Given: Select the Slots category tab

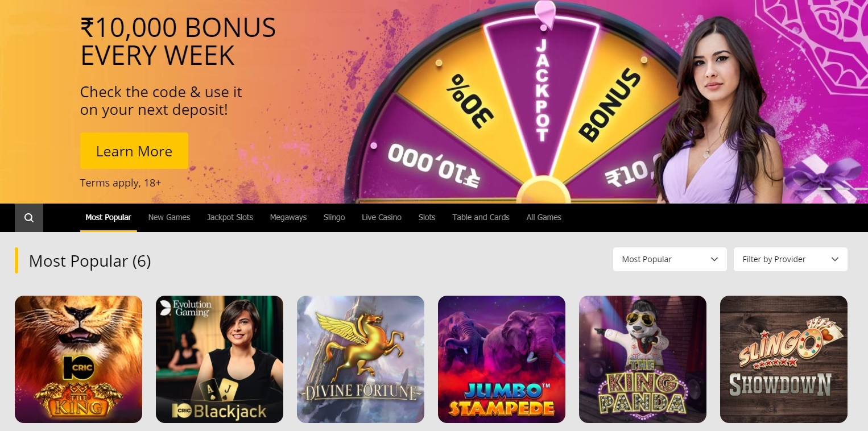Looking at the screenshot, I should (x=427, y=217).
